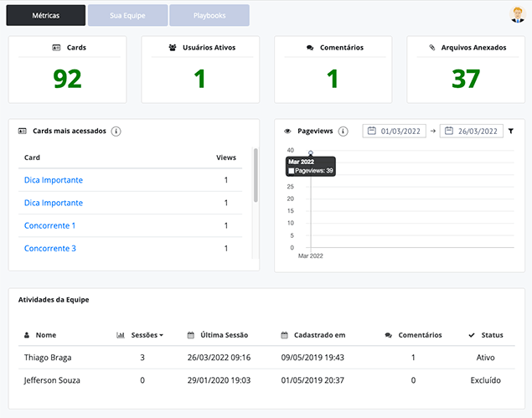Screen dimensions: 532x418
Task: Select the Thiago Braga row name
Action: tap(48, 357)
